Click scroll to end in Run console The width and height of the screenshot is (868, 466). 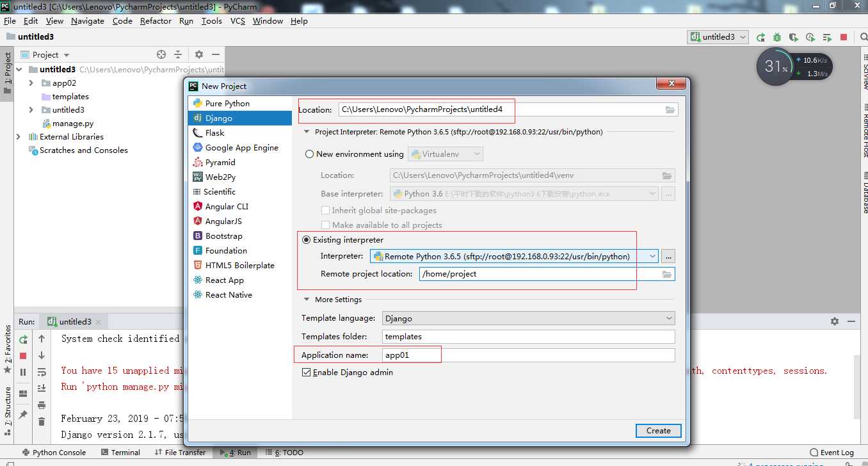pyautogui.click(x=42, y=388)
